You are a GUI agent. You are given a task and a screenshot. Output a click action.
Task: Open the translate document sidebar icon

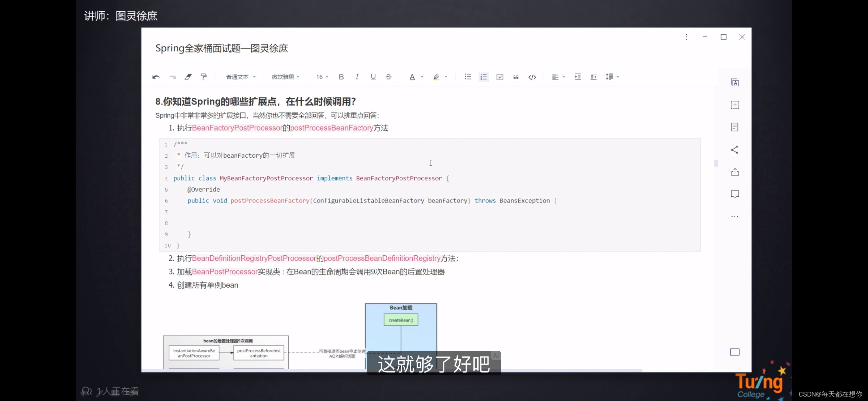click(735, 83)
